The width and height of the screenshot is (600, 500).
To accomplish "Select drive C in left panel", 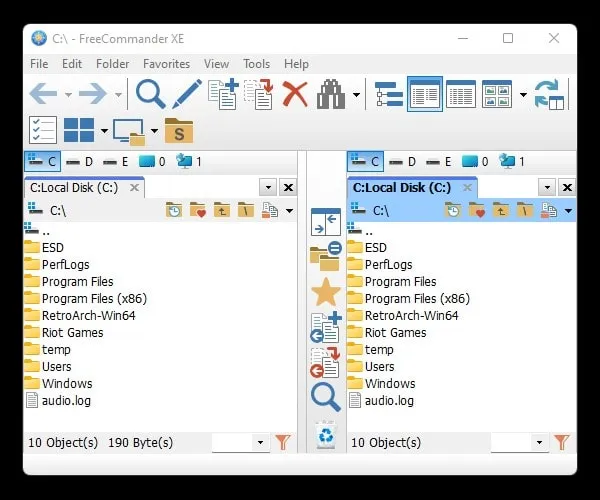I will pos(42,162).
